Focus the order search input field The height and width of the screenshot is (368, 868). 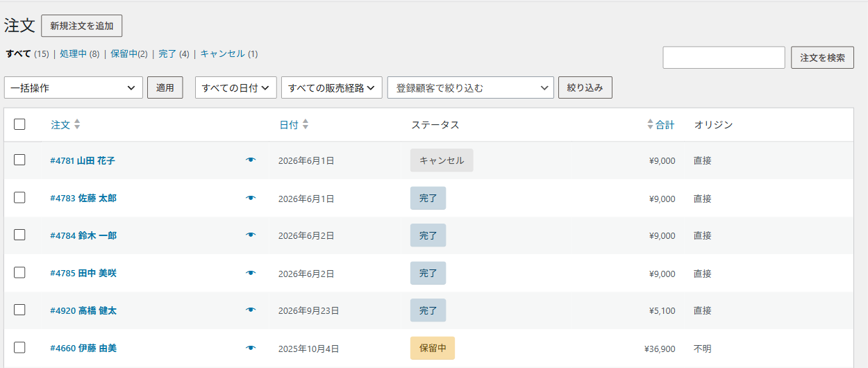pos(724,58)
